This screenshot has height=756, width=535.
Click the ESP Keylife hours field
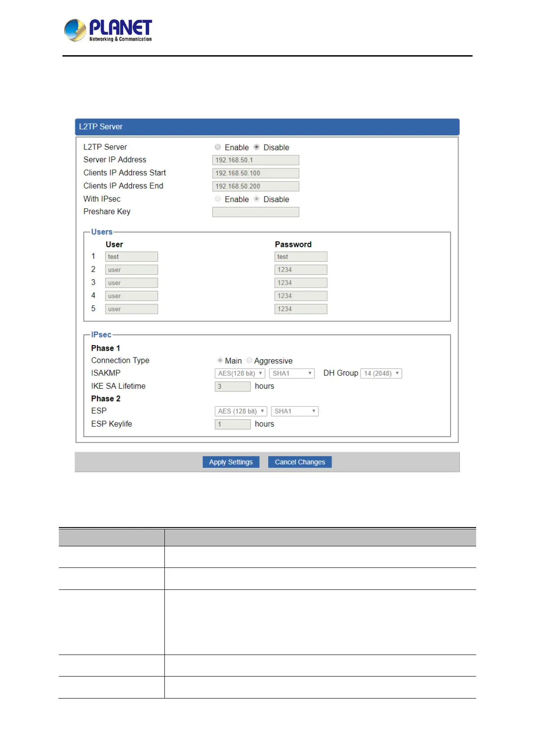(233, 424)
